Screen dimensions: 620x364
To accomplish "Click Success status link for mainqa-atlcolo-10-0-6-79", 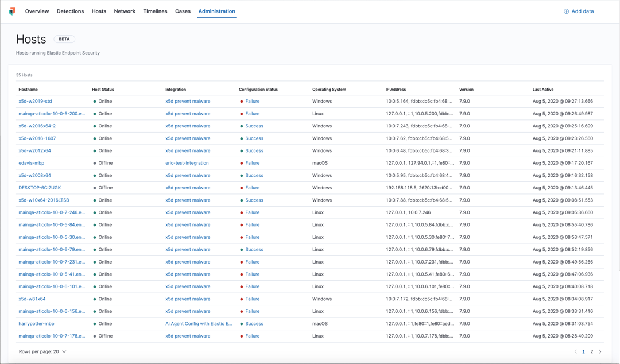I will pyautogui.click(x=254, y=249).
